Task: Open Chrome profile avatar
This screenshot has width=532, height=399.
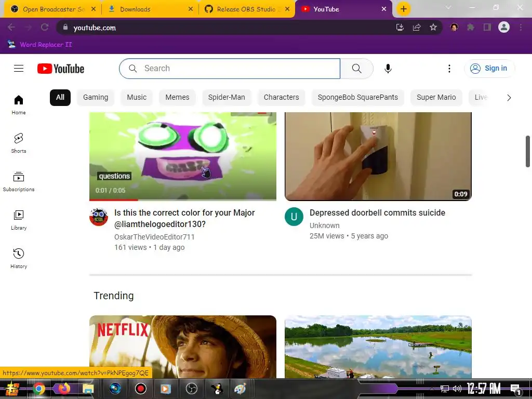Action: 504,27
